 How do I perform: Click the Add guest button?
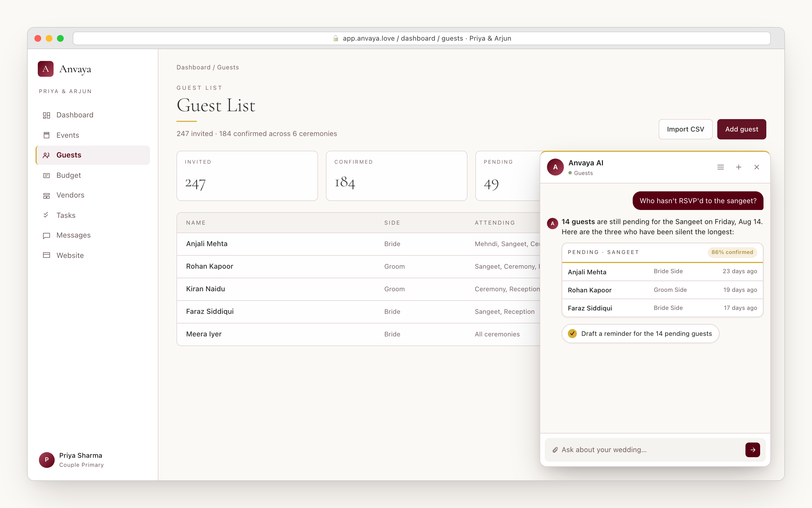[x=742, y=129]
